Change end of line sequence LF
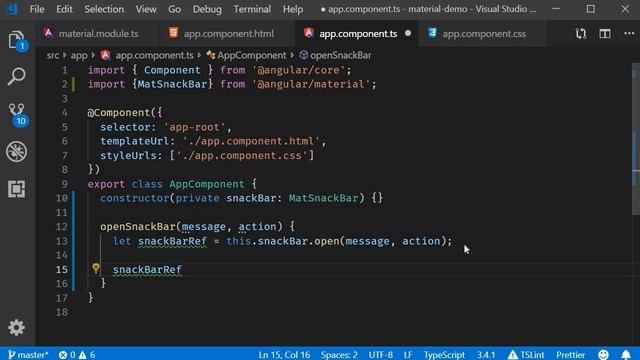Viewport: 640px width, 360px height. point(408,354)
